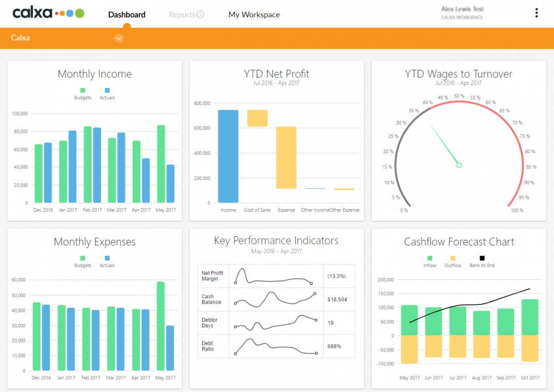Click the Reports menu item

click(x=182, y=14)
